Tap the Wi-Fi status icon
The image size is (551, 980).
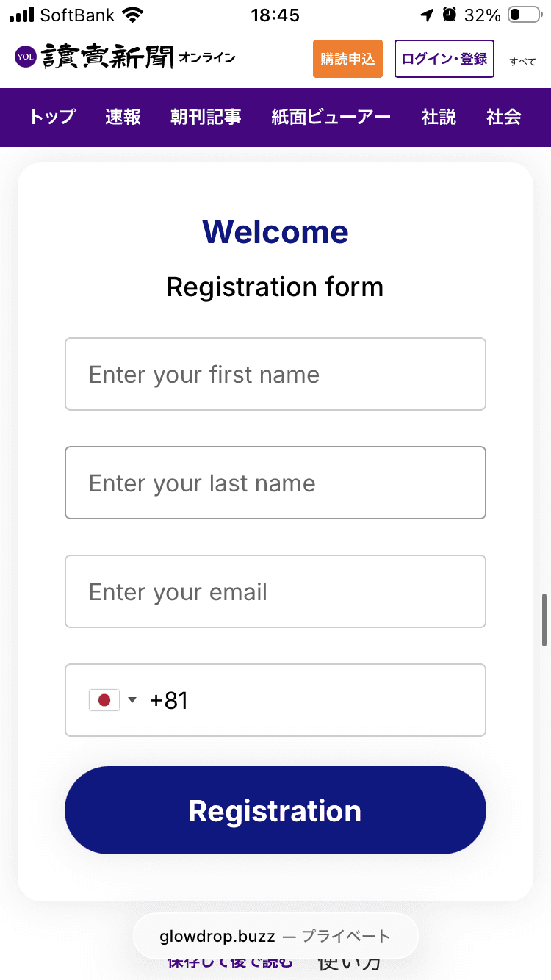[134, 15]
